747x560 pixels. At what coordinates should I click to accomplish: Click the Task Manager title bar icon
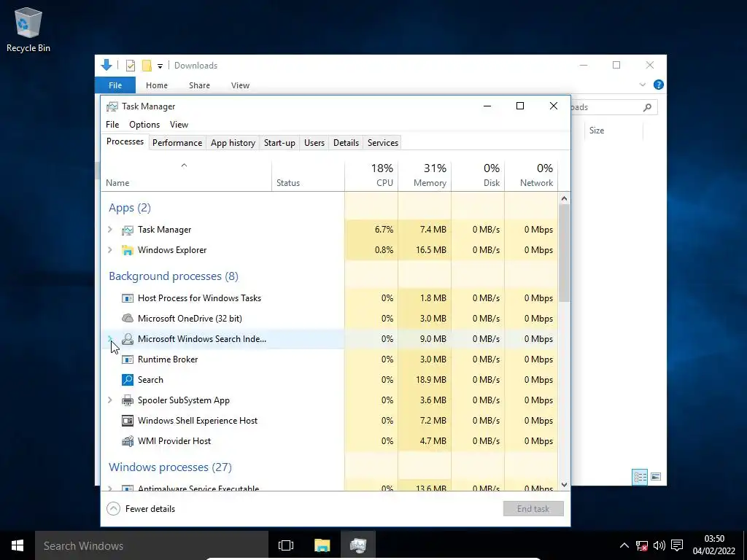pos(112,106)
